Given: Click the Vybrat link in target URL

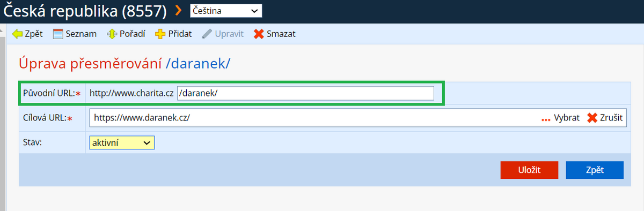Looking at the screenshot, I should point(567,118).
